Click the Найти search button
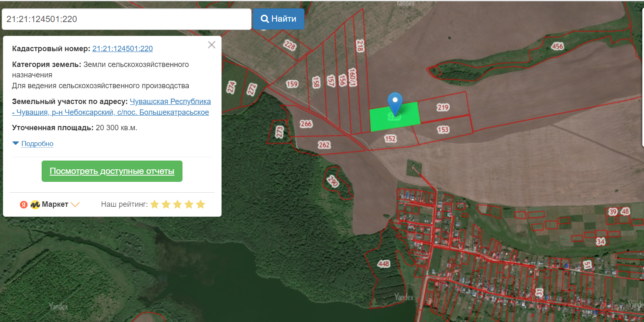Viewport: 644px width, 322px height. pyautogui.click(x=279, y=19)
